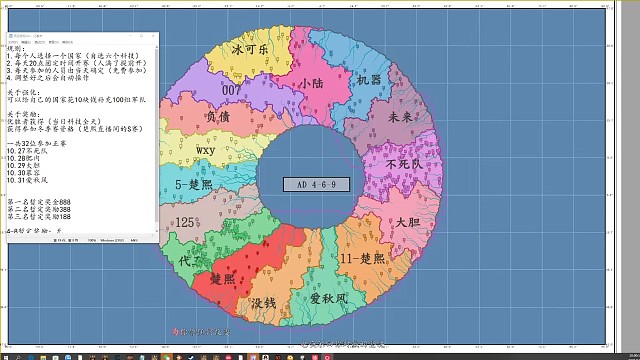The width and height of the screenshot is (640, 360).
Task: Click the AD 4-6-9 date box
Action: (x=316, y=184)
